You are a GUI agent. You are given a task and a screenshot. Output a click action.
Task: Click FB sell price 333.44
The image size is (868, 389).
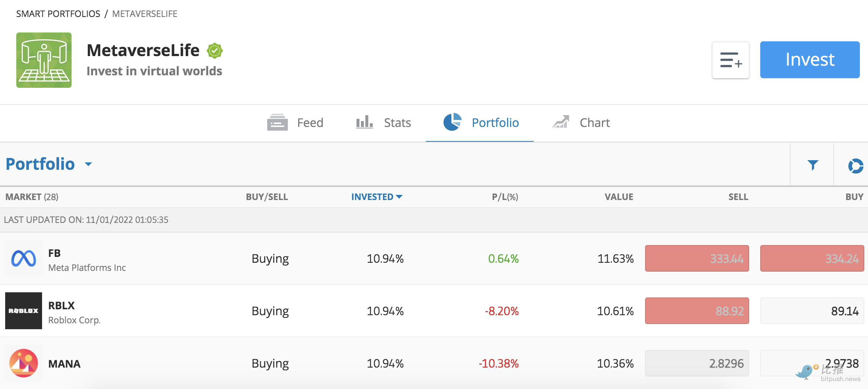pyautogui.click(x=697, y=258)
